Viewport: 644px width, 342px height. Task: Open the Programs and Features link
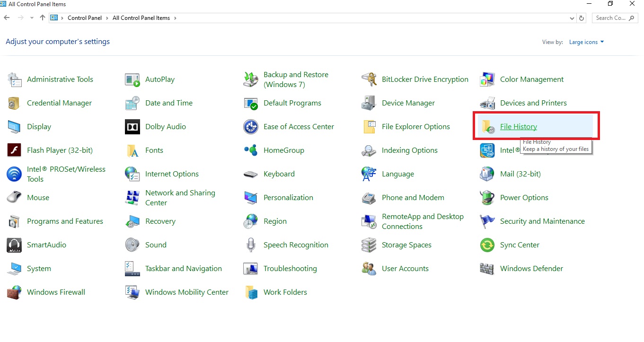tap(65, 221)
